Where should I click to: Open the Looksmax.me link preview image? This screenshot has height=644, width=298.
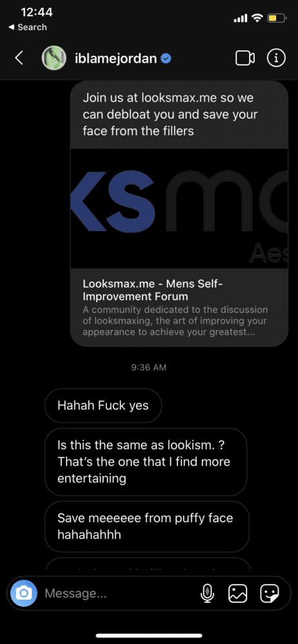(179, 208)
